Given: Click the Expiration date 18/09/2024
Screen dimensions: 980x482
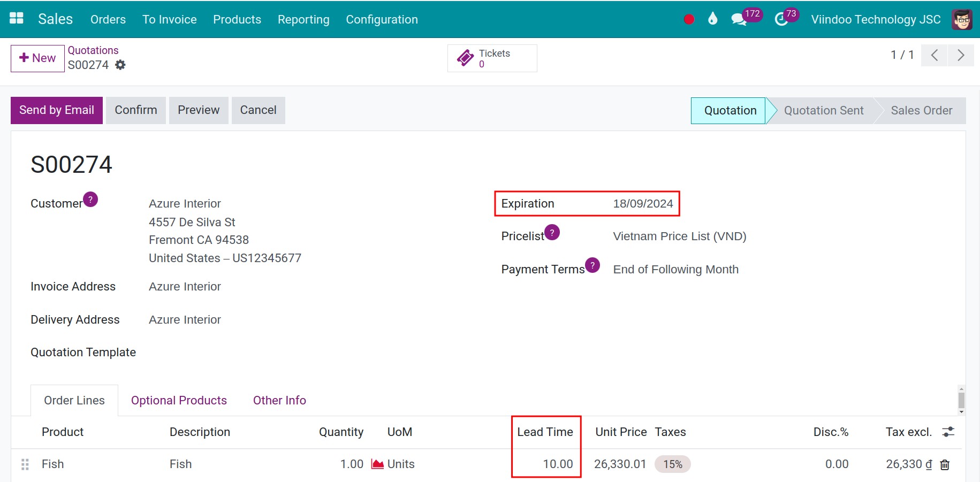Looking at the screenshot, I should pyautogui.click(x=643, y=204).
